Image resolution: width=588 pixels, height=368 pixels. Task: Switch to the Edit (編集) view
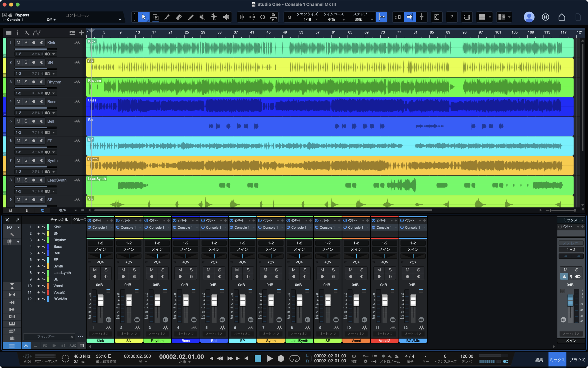click(539, 360)
